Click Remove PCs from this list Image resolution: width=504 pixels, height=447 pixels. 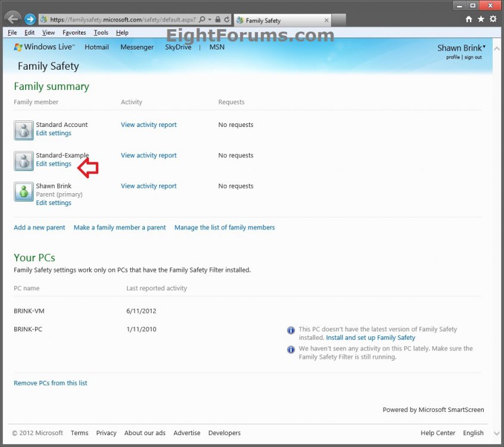coord(50,383)
